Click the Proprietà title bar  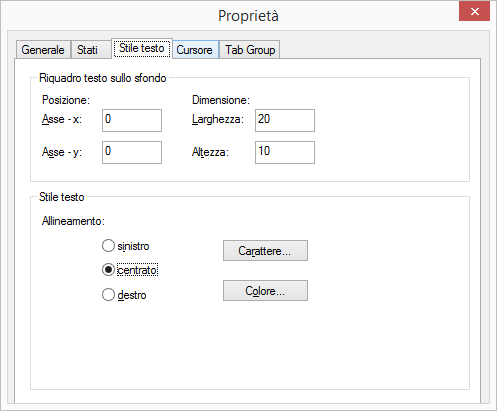248,16
